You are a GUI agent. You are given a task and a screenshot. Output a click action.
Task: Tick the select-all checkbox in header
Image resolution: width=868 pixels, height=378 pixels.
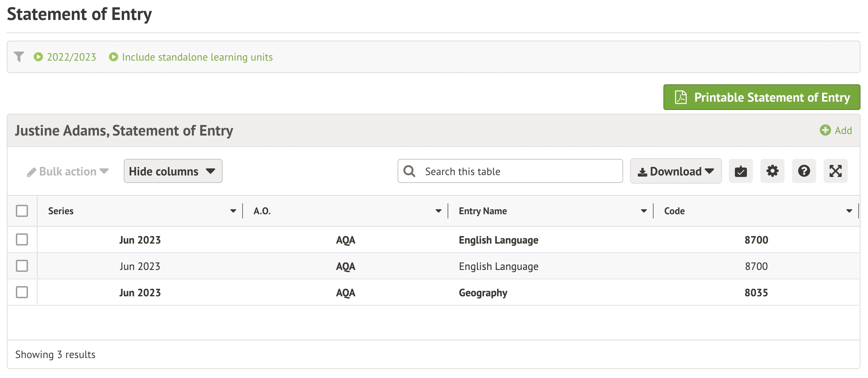(22, 211)
